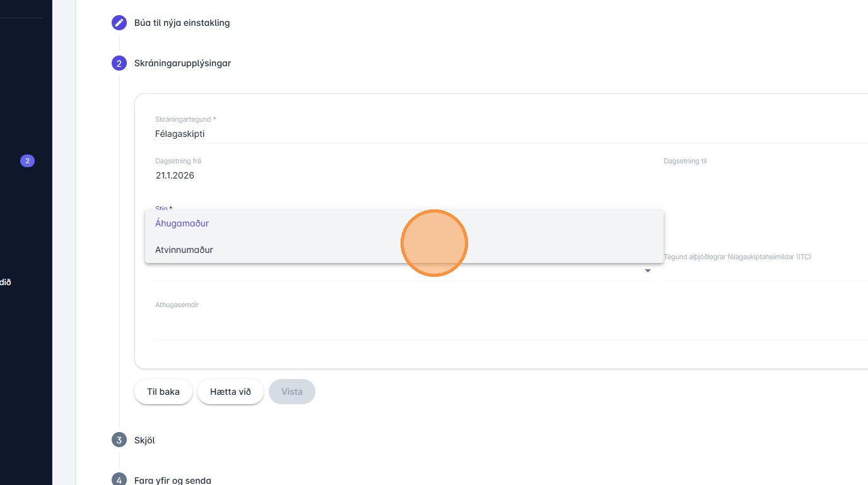Click the Skráningarupplýsingar step heading

[x=182, y=63]
